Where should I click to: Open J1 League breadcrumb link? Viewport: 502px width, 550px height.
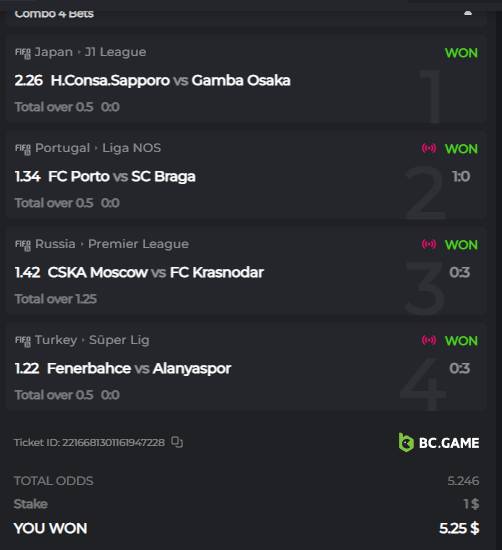point(115,52)
